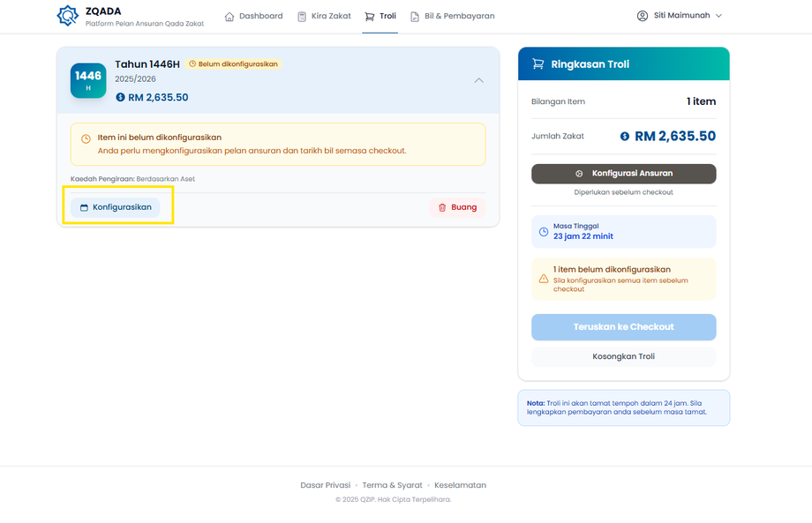The width and height of the screenshot is (812, 523).
Task: Click the warning triangle icon in alert
Action: click(543, 279)
